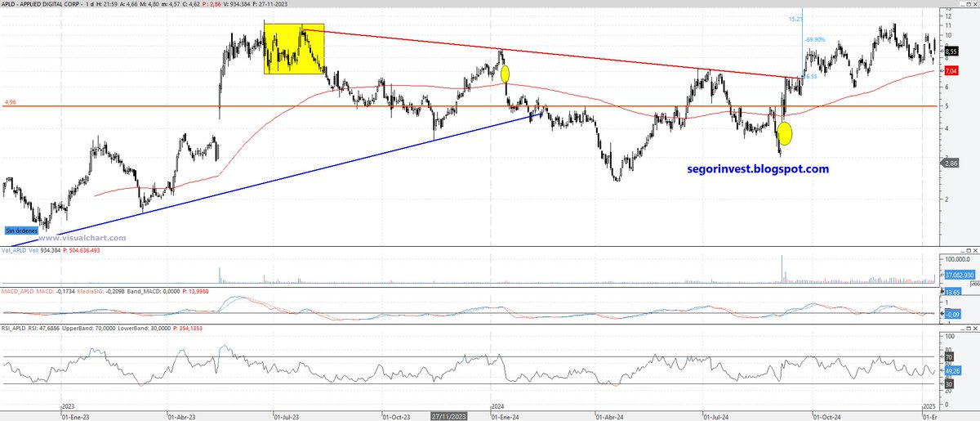Click the -69.90% measurement annotation
Image resolution: width=980 pixels, height=421 pixels.
coord(814,39)
